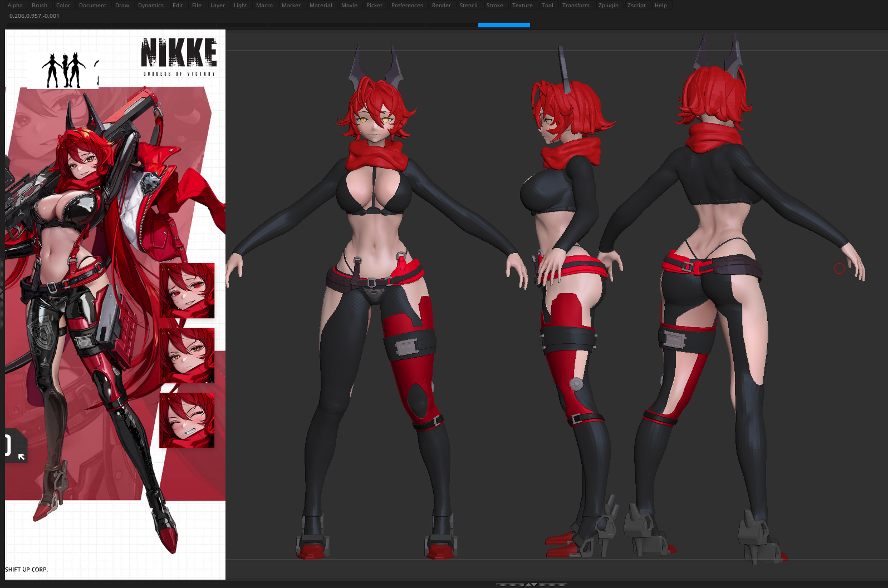Toggle the bottom tray divider arrows

coord(532,585)
